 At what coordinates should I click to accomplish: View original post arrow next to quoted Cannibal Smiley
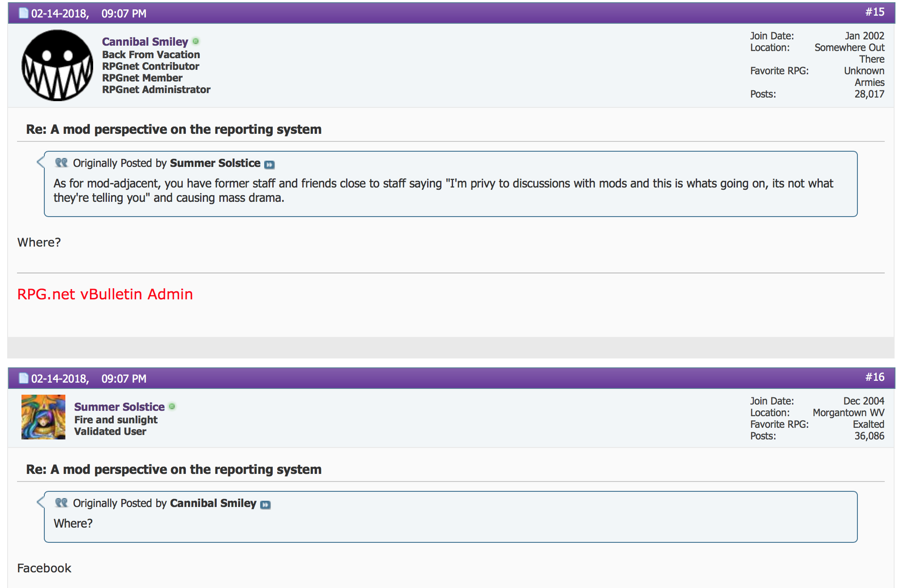click(266, 504)
